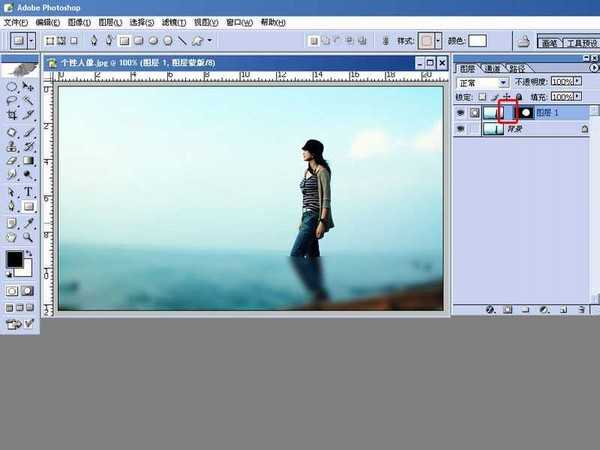Screen dimensions: 600x450
Task: Select the Path Selection tool
Action: (x=11, y=192)
